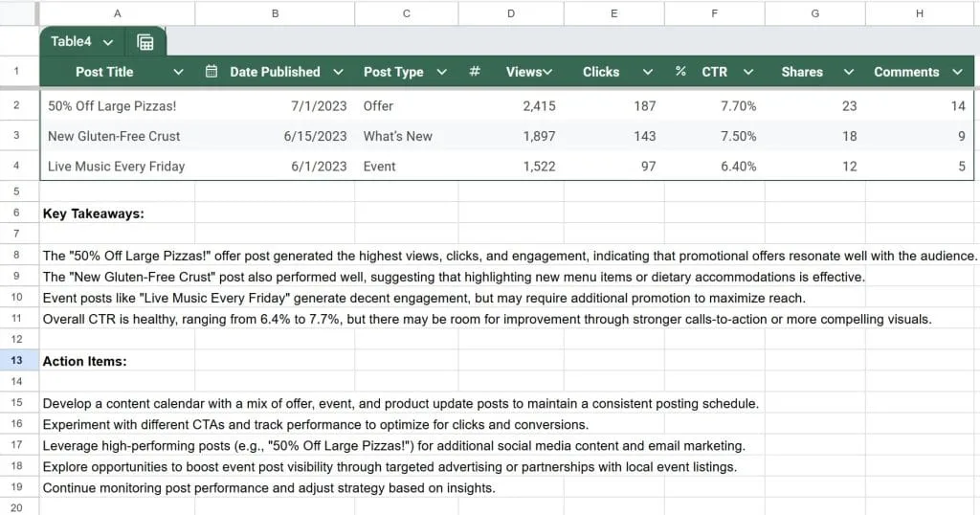Click the select-all corner box
This screenshot has width=980, height=515.
click(17, 13)
